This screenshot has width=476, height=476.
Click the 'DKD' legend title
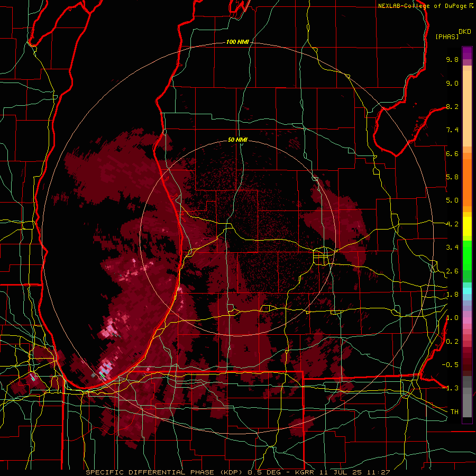[465, 32]
